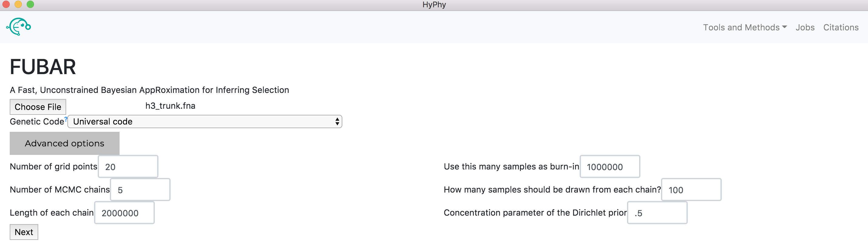The width and height of the screenshot is (868, 246).
Task: Open the Tools and Methods dropdown menu
Action: pyautogui.click(x=745, y=27)
